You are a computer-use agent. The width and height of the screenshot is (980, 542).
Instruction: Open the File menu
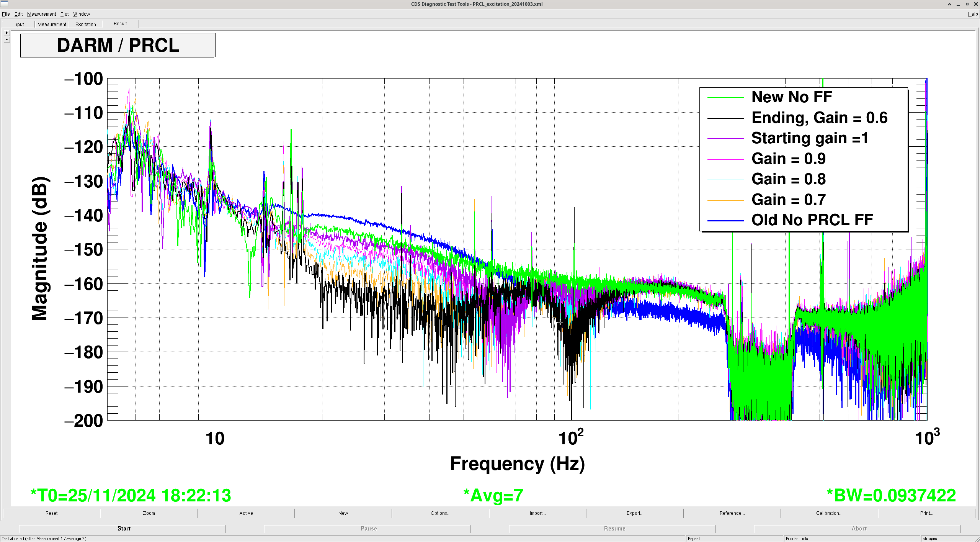pyautogui.click(x=6, y=14)
